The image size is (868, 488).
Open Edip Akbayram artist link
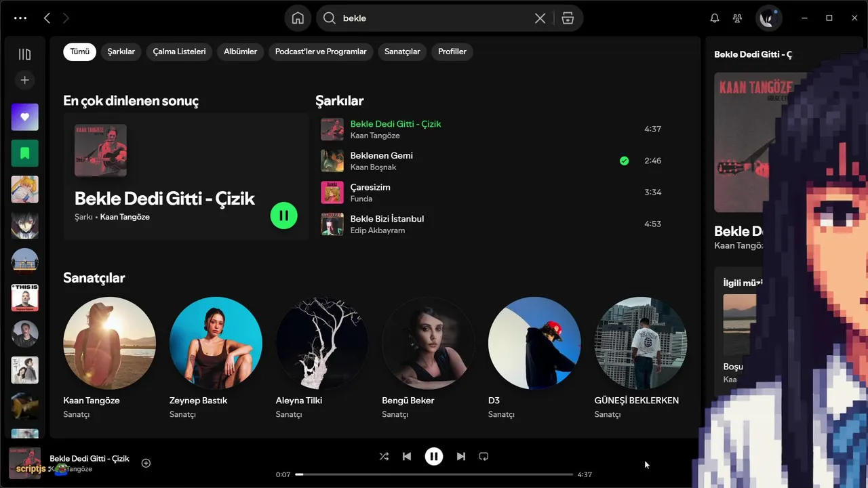(x=377, y=230)
